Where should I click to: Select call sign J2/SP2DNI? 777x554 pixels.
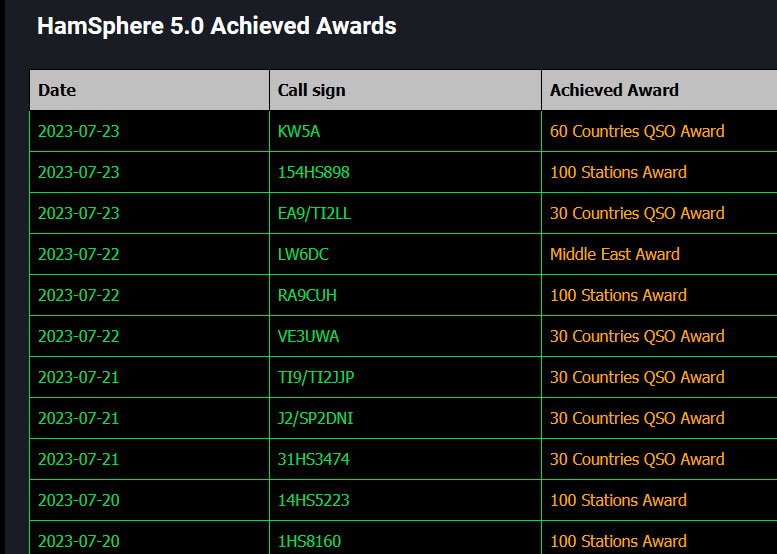315,418
